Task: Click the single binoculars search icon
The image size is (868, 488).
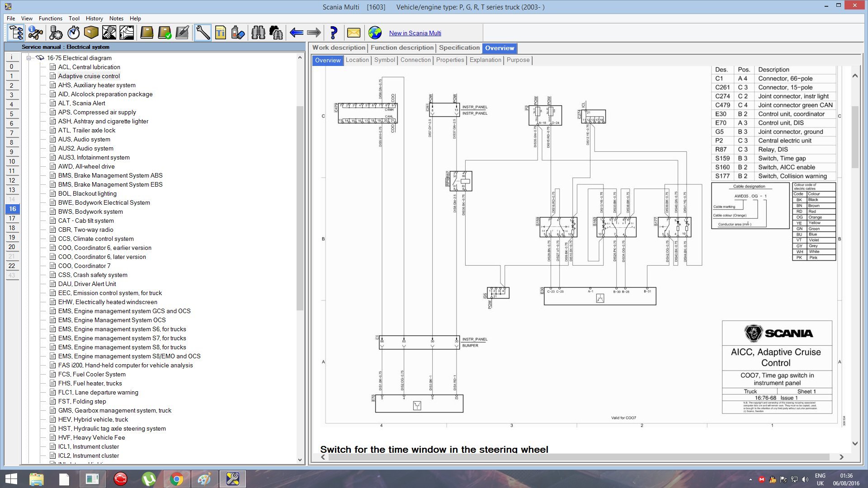Action: tap(258, 33)
